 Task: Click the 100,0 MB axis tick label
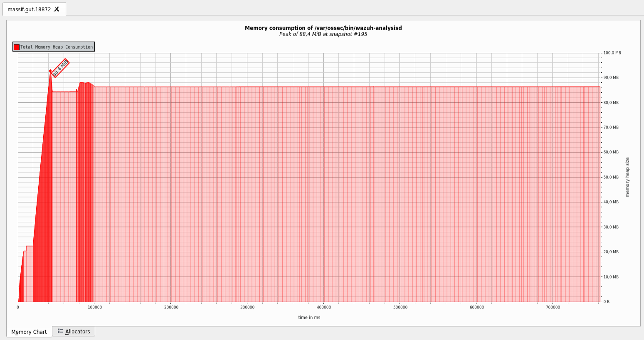click(x=611, y=52)
